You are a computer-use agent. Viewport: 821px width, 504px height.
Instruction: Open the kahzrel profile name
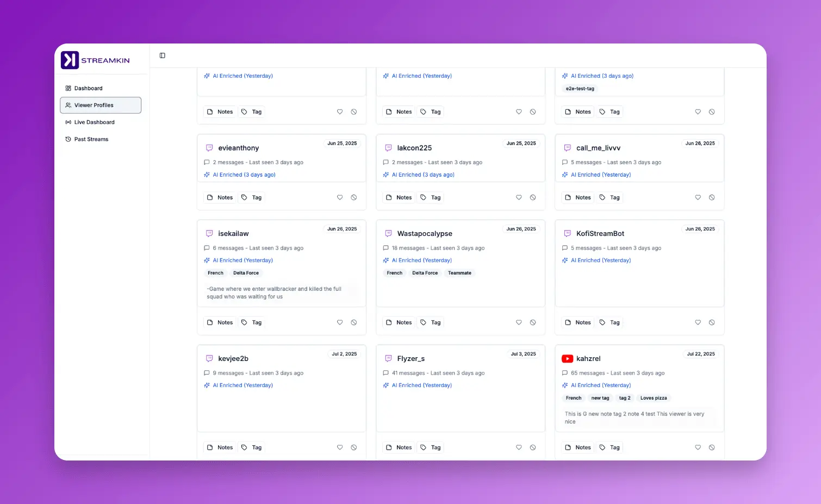point(588,359)
